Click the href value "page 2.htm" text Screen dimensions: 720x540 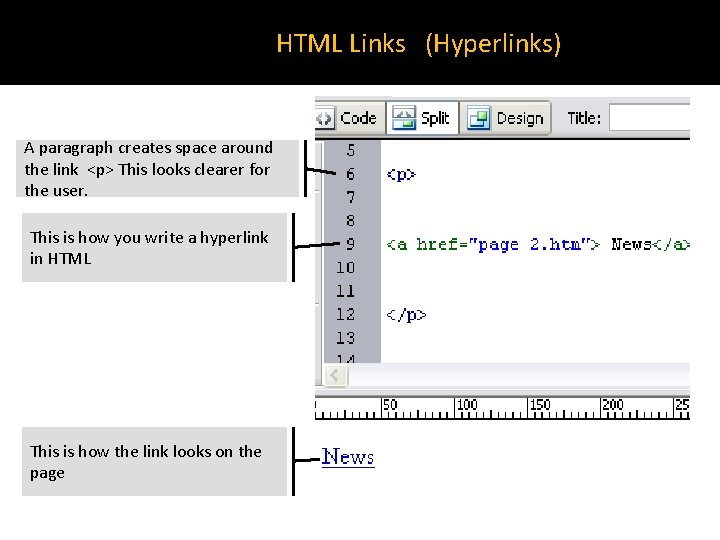(x=529, y=244)
